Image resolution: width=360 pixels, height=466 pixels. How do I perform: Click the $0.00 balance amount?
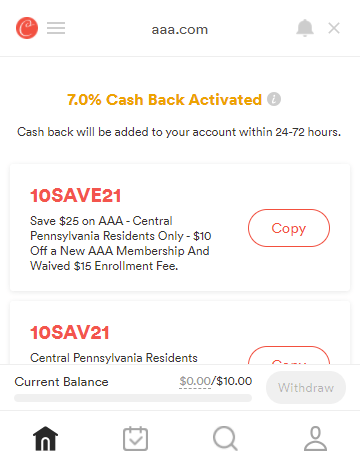(x=195, y=381)
